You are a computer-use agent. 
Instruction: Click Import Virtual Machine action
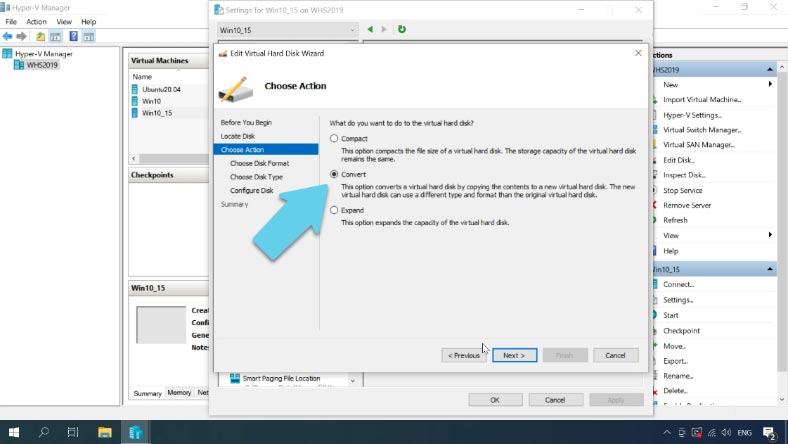702,100
